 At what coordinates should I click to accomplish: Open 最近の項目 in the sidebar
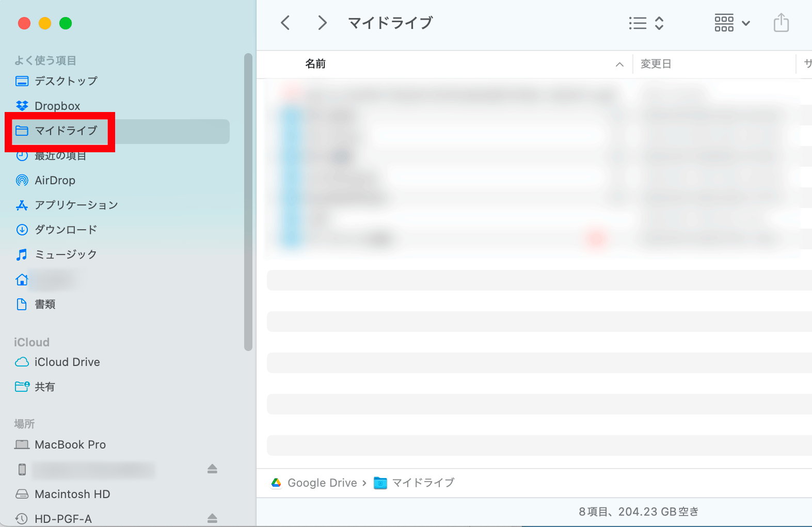click(60, 156)
